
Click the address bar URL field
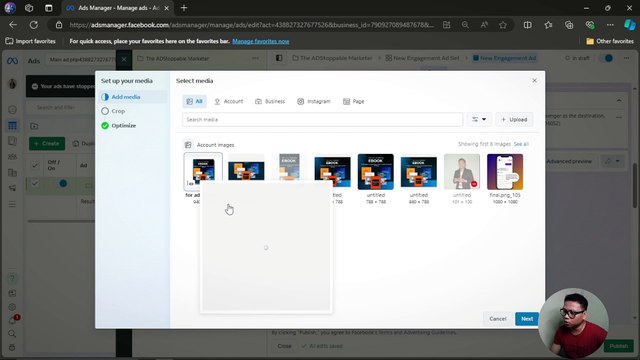pyautogui.click(x=251, y=25)
